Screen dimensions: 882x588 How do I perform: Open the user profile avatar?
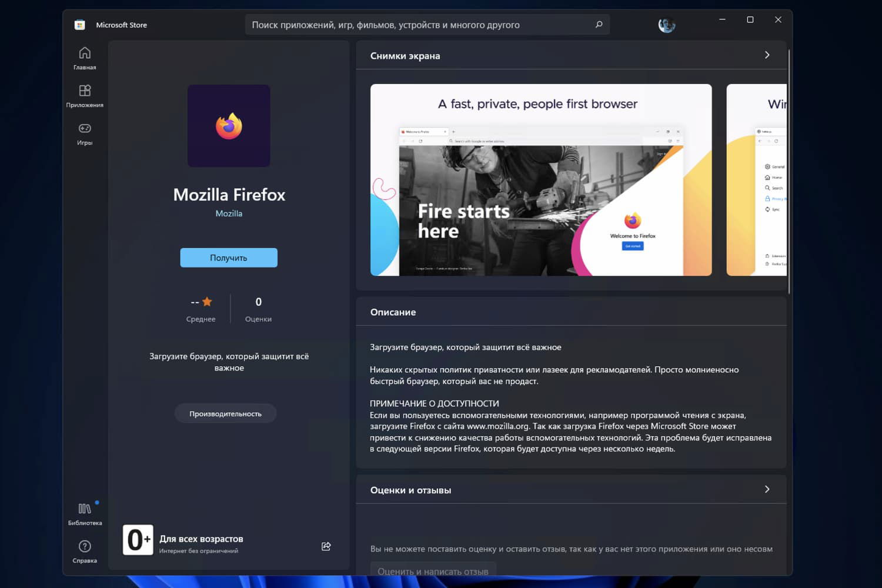coord(666,25)
